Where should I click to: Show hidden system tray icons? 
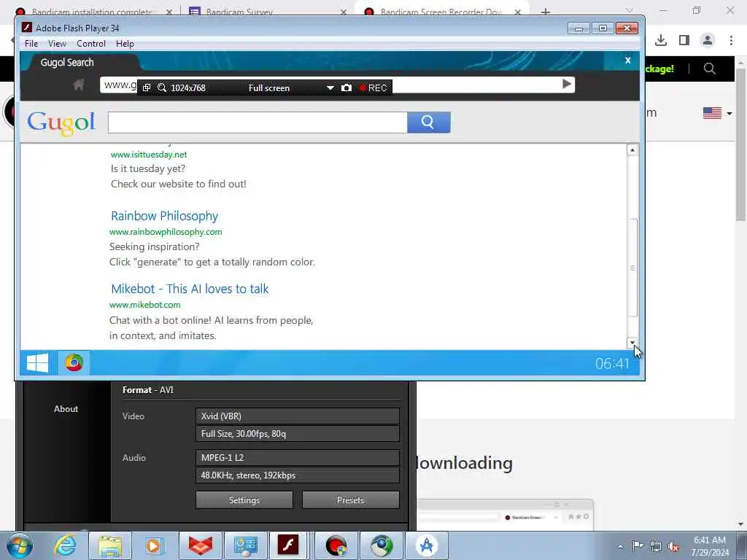pos(620,546)
